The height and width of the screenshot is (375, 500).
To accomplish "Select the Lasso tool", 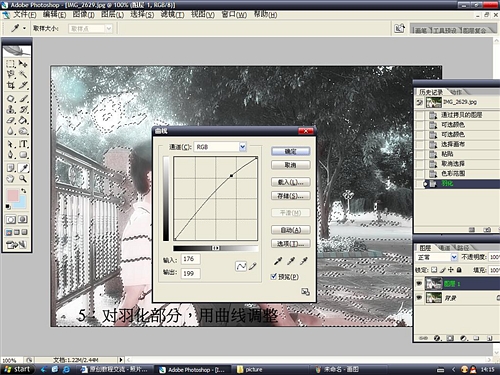I will point(11,74).
